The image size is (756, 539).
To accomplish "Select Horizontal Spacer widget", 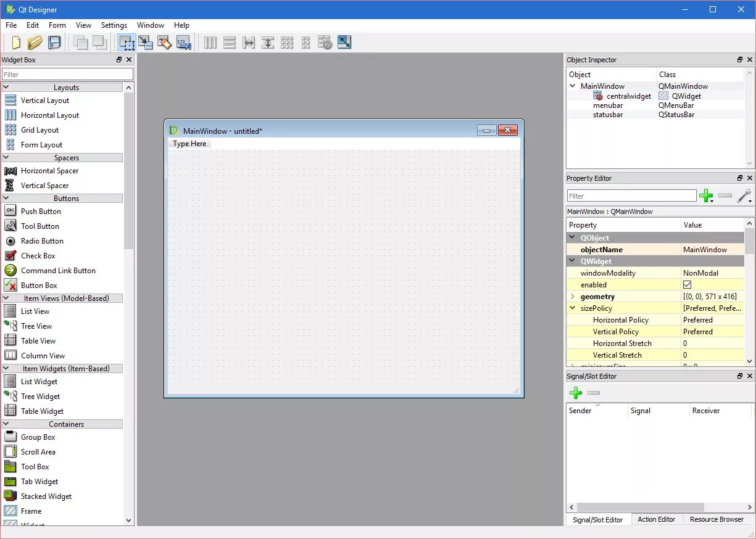I will click(x=49, y=170).
